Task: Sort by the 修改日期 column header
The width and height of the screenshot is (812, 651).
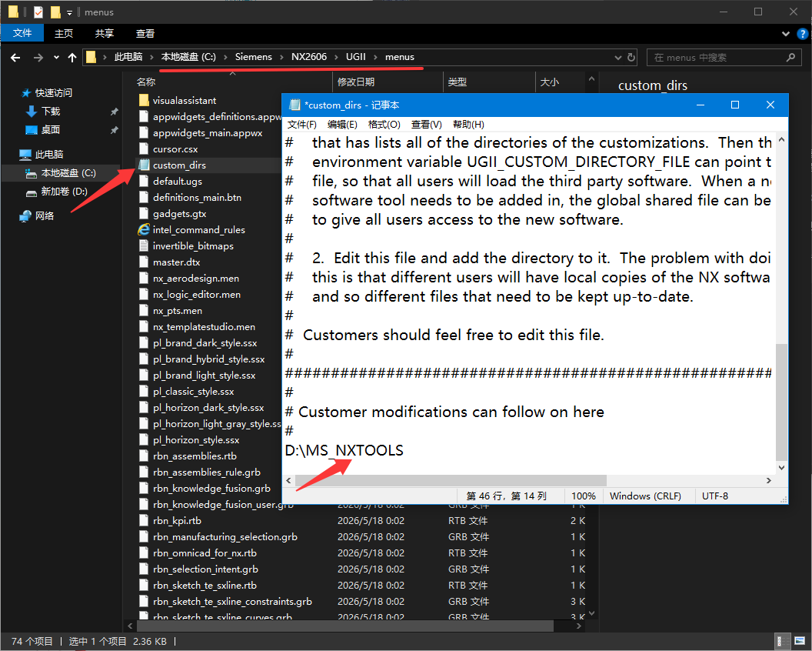Action: (x=356, y=82)
